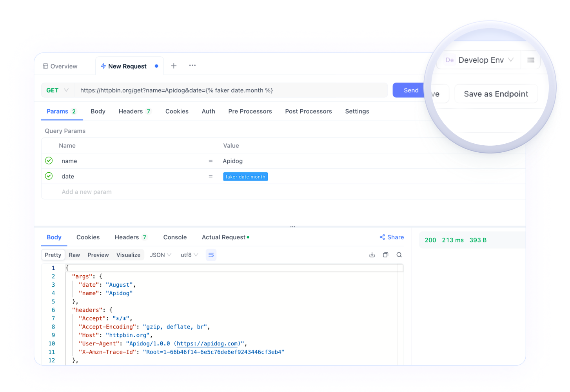
Task: Click Save as Endpoint
Action: 496,94
